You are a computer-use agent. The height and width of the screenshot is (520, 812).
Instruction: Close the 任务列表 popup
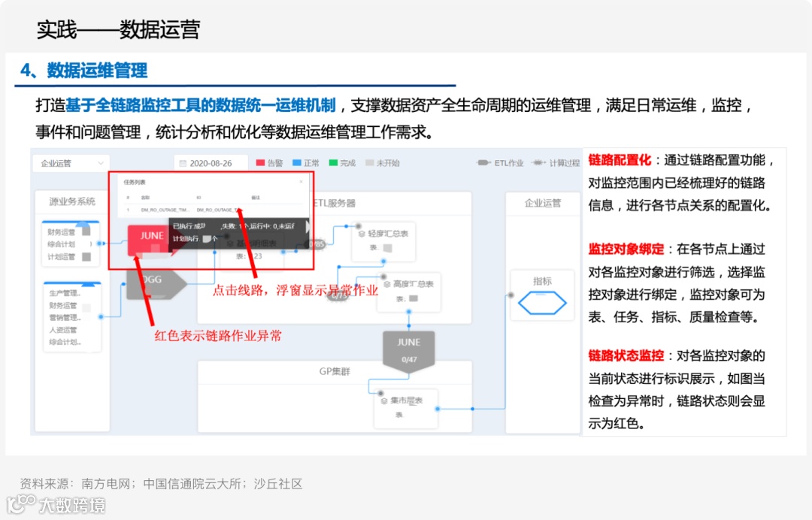click(301, 182)
